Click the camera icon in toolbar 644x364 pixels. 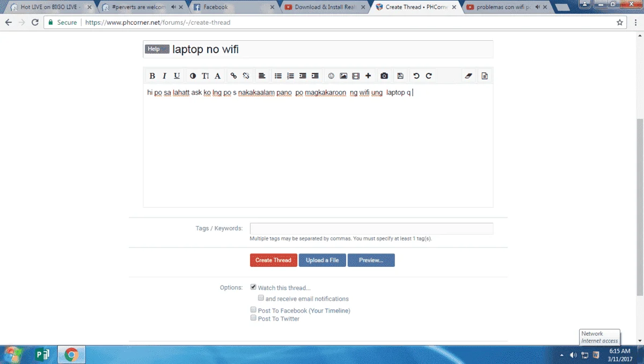[x=384, y=76]
